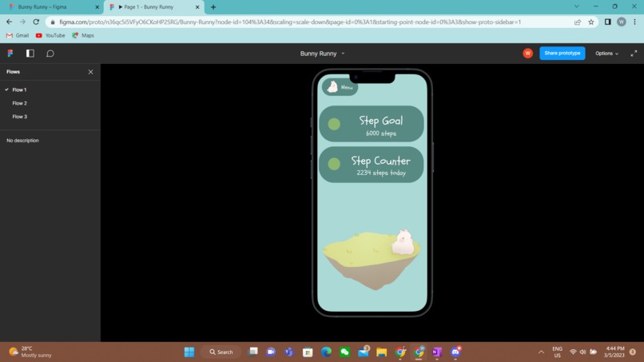Viewport: 644px width, 362px height.
Task: Open Discord on the taskbar
Action: point(455,352)
